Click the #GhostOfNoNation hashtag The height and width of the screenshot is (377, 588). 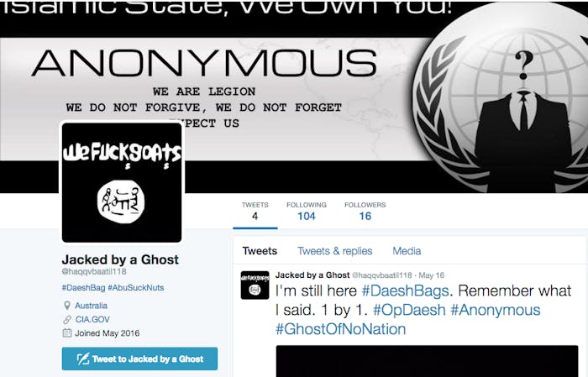340,329
